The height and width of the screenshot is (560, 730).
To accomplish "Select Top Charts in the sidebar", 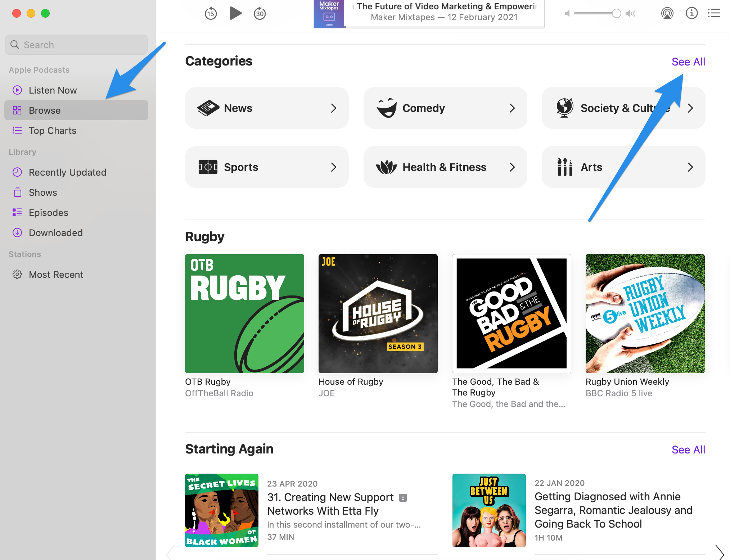I will [52, 130].
